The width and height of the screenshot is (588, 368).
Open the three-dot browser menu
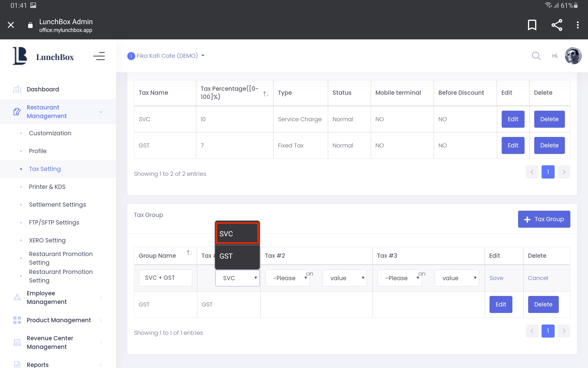[577, 25]
